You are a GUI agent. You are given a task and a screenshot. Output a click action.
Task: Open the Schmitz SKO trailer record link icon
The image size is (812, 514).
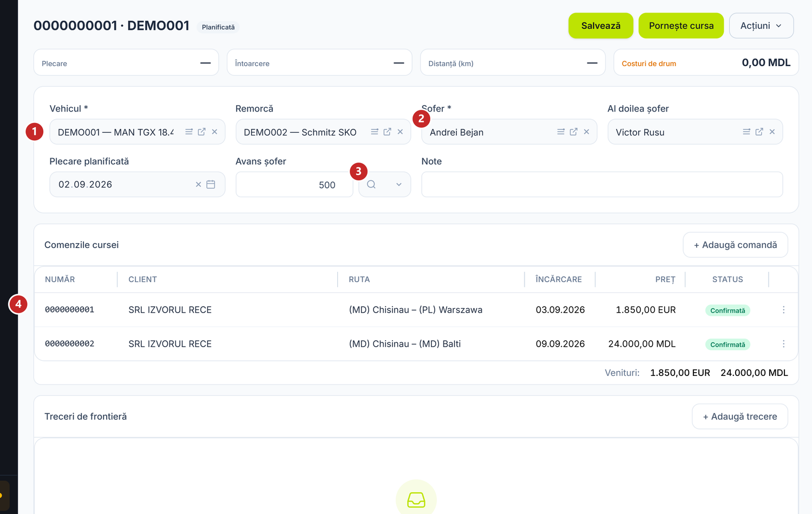388,132
